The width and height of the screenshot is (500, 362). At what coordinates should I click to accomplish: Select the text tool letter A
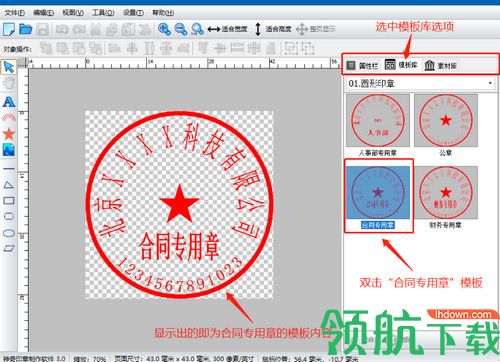click(x=9, y=102)
